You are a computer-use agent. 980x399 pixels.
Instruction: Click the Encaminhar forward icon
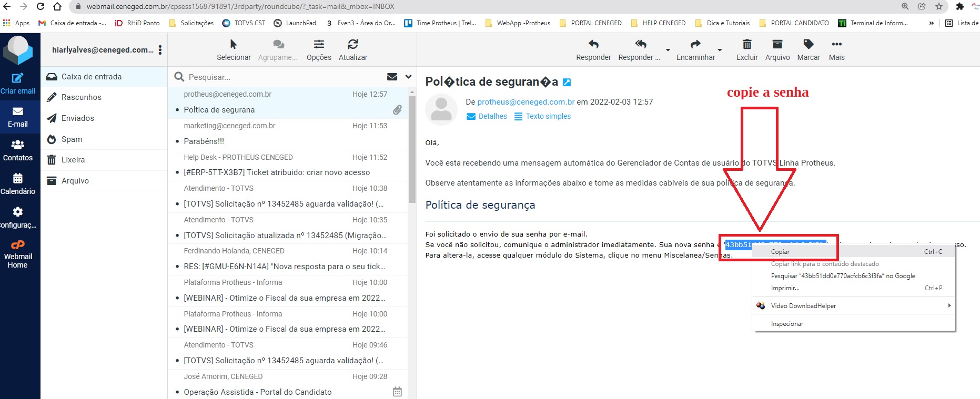(695, 45)
